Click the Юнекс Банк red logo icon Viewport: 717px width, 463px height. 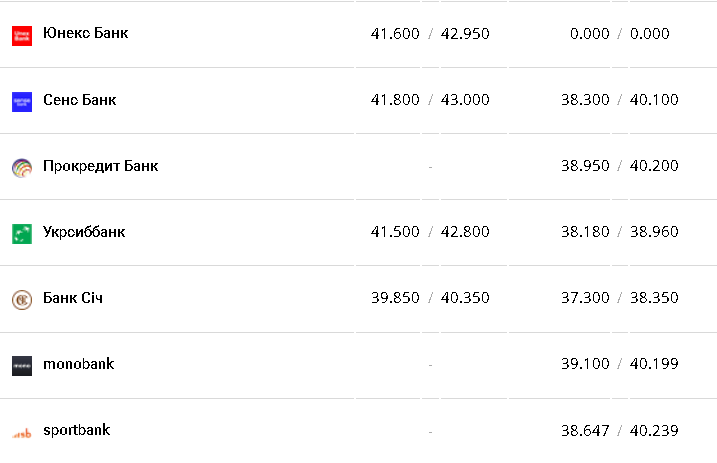click(22, 35)
